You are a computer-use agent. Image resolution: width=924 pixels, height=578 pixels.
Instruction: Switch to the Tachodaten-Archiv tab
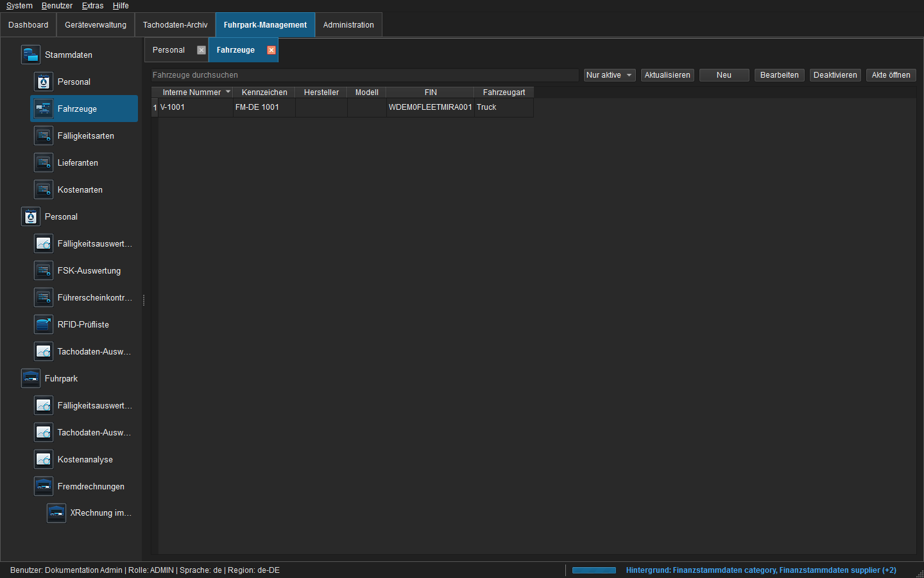point(175,25)
